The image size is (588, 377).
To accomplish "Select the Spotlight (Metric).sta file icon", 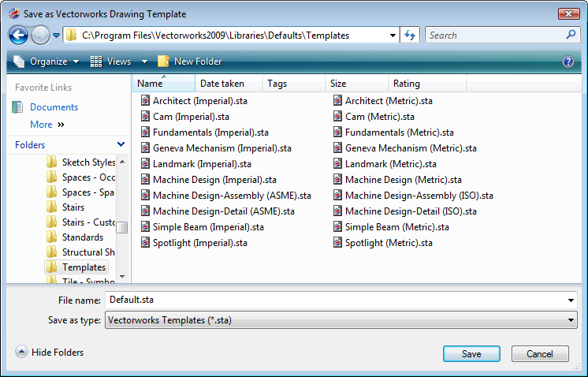I will tap(337, 243).
